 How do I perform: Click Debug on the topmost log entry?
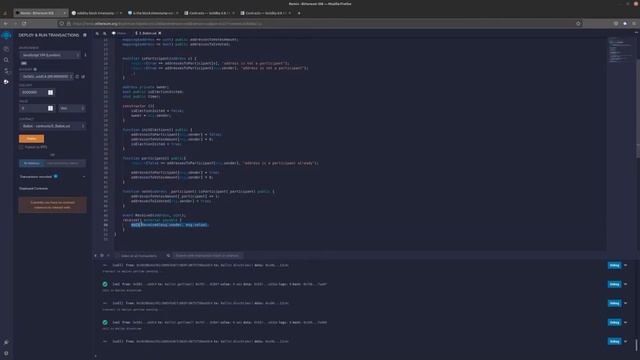pos(614,265)
